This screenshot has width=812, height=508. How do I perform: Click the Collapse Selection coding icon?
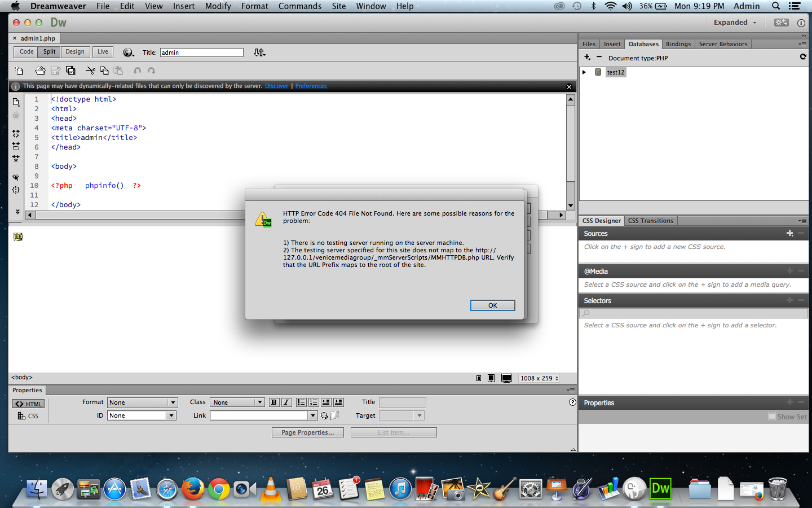point(16,146)
